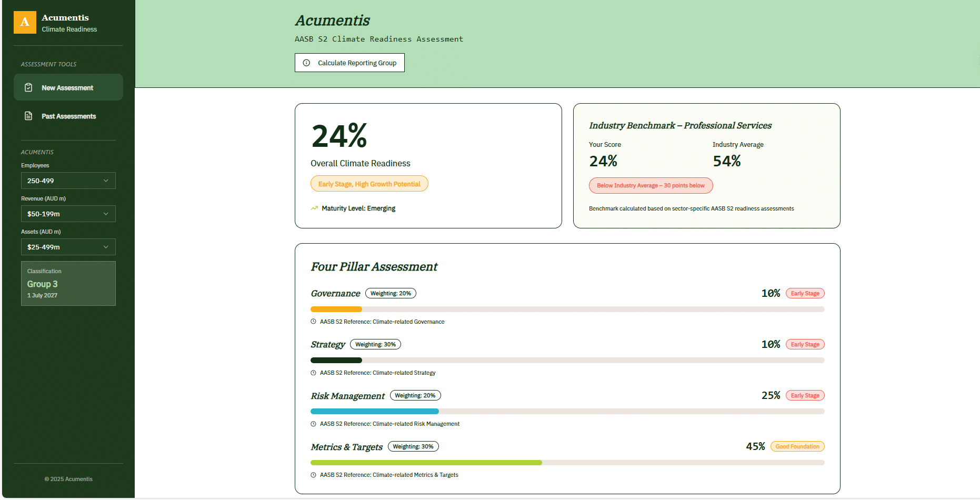Toggle the Early Stage badge for Governance
Image resolution: width=980 pixels, height=500 pixels.
click(805, 293)
